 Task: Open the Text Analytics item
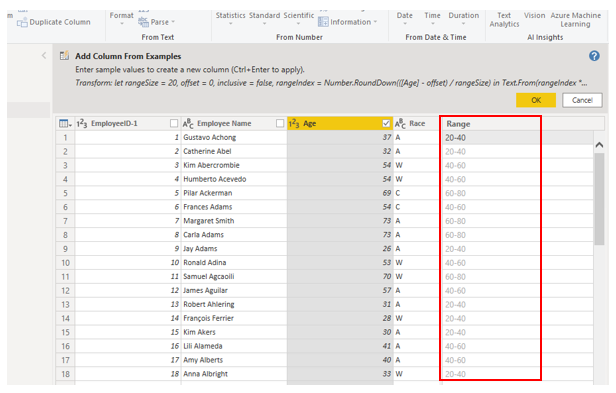tap(504, 20)
